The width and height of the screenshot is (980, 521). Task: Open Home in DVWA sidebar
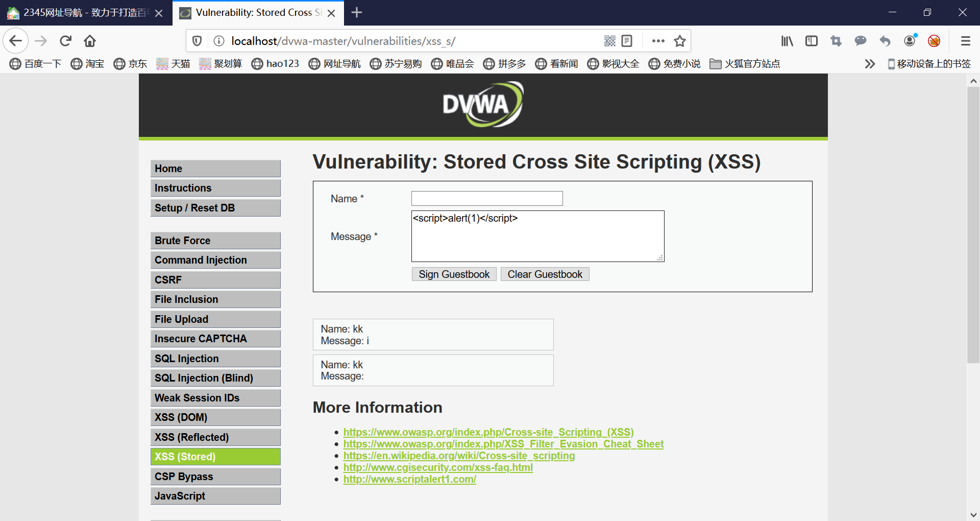click(x=215, y=169)
